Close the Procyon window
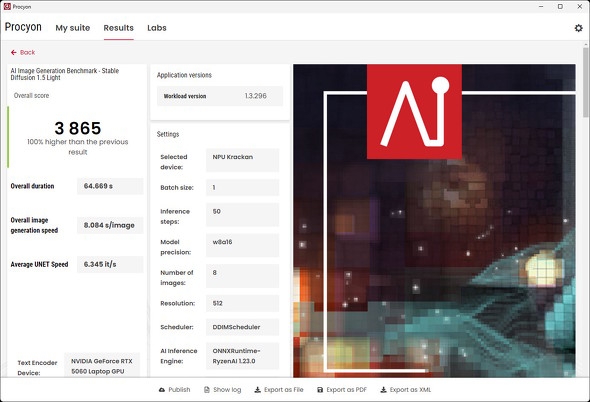The image size is (590, 402). 580,6
